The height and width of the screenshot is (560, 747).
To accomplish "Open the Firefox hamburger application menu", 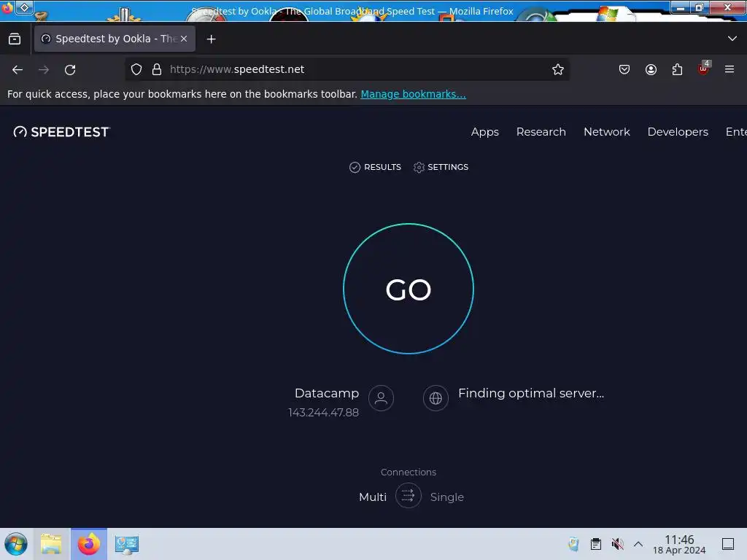I will pos(729,69).
